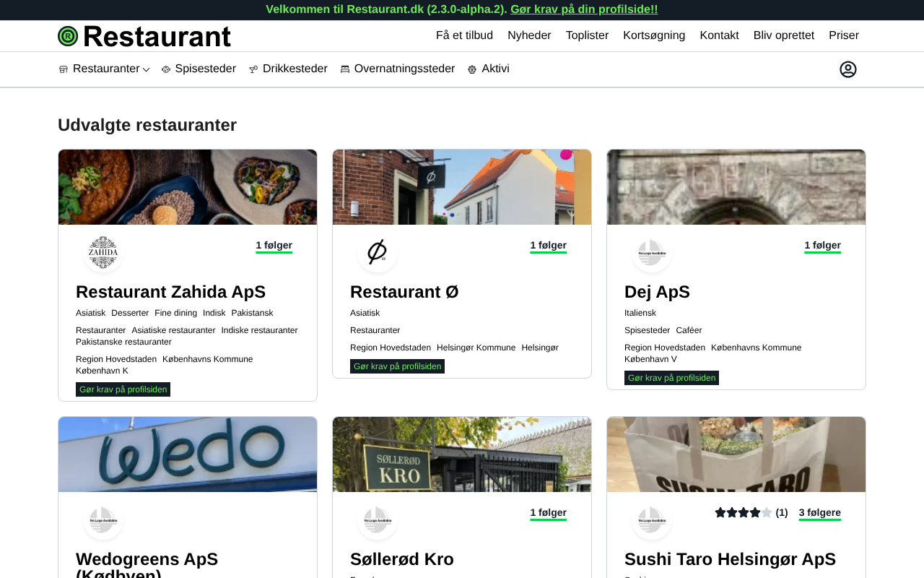
Task: Claim the Restaurant Ø profile page
Action: tap(397, 366)
